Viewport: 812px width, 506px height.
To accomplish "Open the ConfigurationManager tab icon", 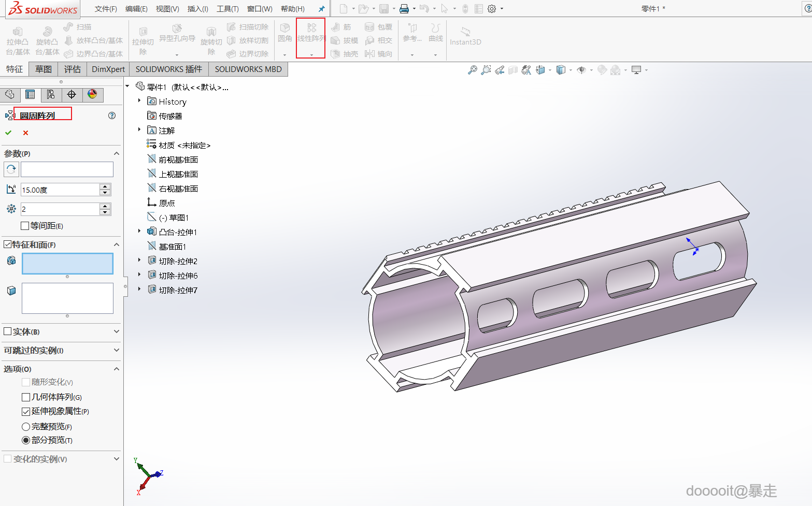I will (x=51, y=94).
